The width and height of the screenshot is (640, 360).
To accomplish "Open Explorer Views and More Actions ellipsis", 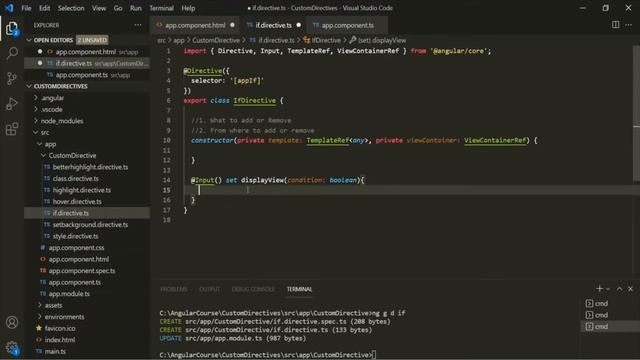I will (x=138, y=25).
